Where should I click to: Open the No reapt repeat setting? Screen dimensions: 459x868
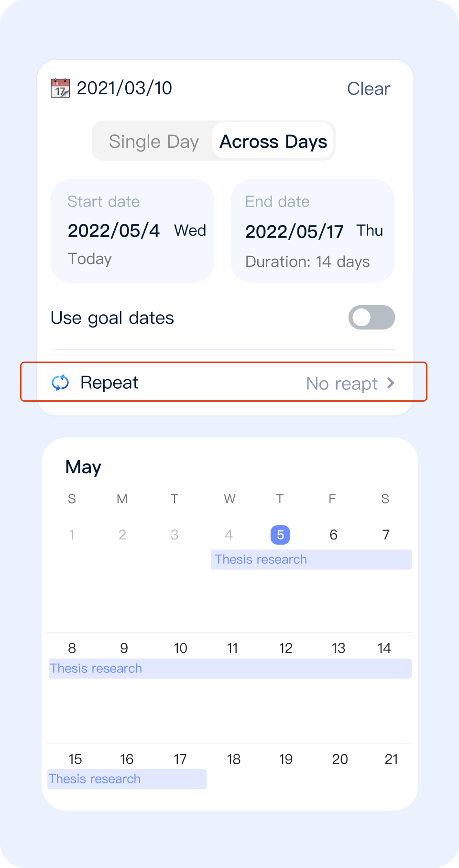pyautogui.click(x=342, y=384)
